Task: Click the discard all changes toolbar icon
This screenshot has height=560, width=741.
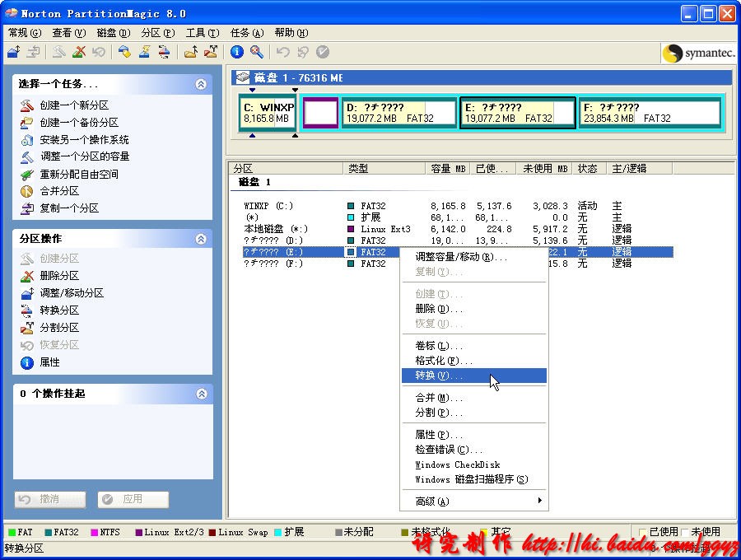Action: tap(303, 52)
